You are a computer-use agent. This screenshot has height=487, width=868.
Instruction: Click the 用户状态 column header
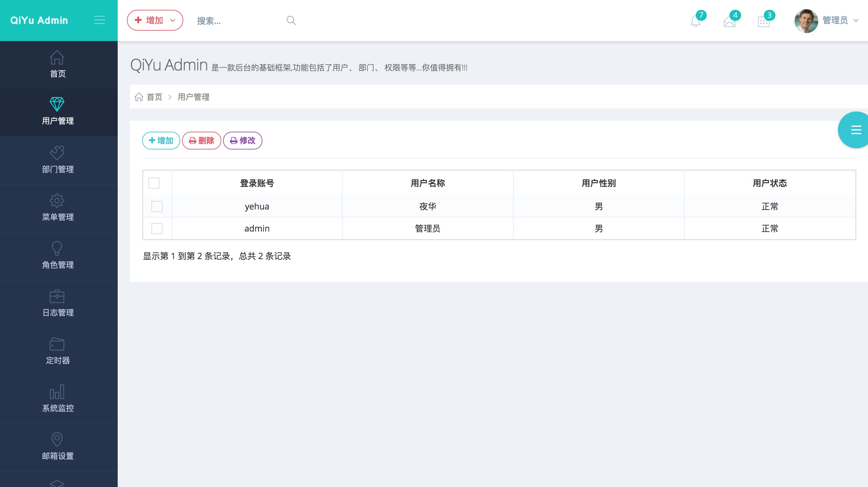tap(770, 183)
